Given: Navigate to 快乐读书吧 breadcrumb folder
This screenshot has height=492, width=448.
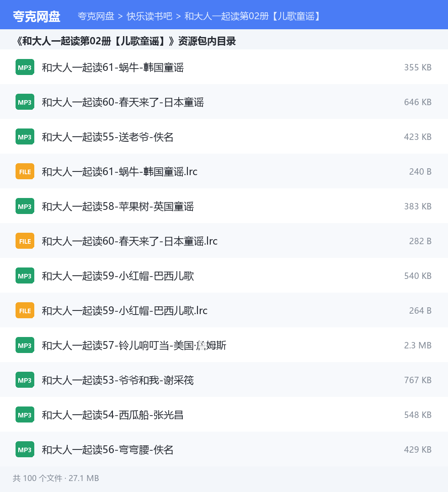Looking at the screenshot, I should coord(149,16).
